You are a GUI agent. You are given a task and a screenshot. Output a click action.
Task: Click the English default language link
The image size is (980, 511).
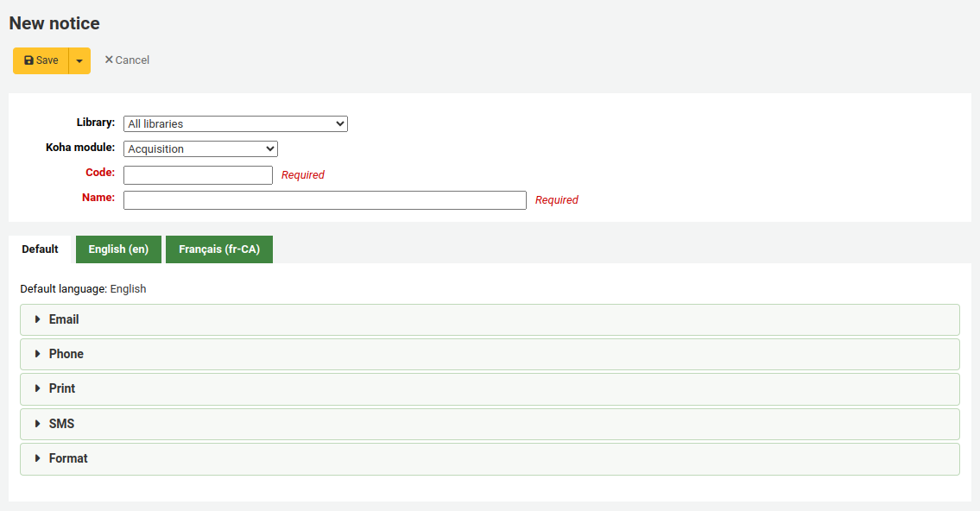[128, 288]
